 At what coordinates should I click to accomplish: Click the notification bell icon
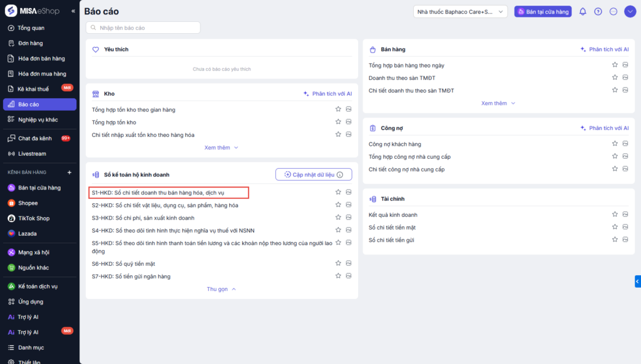(x=583, y=11)
